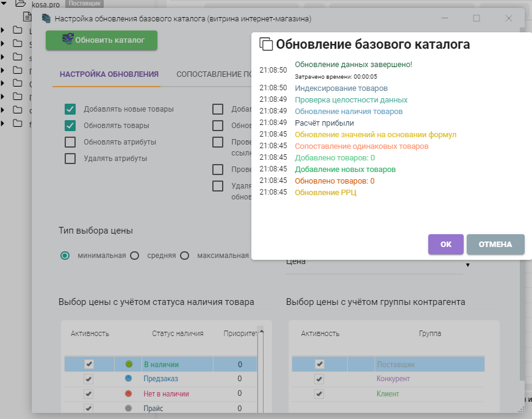Click the catalog icon in window title bar
The image size is (532, 419).
pyautogui.click(x=46, y=18)
